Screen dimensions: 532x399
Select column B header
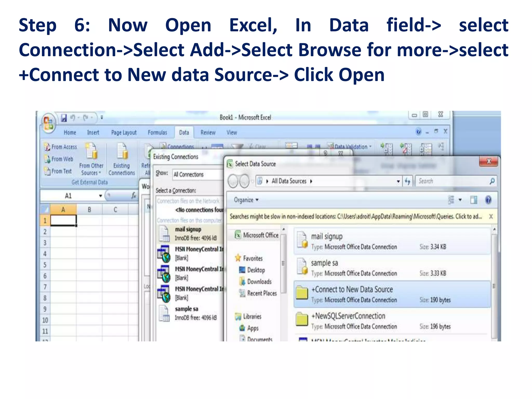point(89,209)
